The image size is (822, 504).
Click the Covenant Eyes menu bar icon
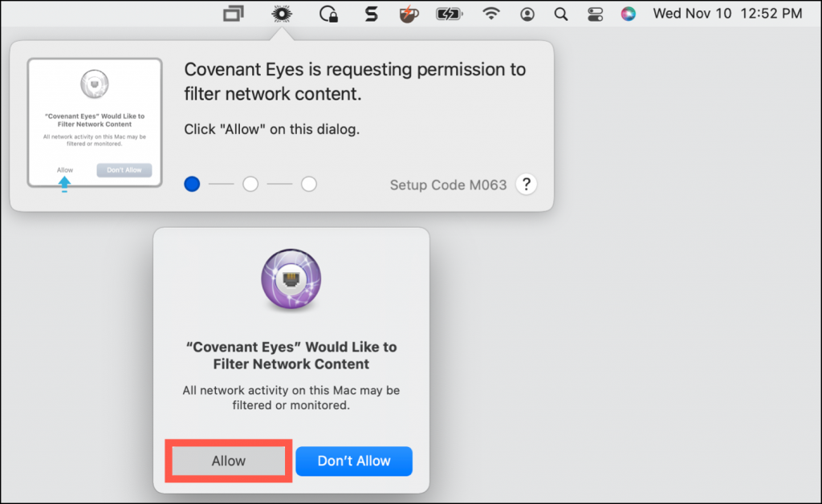tap(282, 14)
